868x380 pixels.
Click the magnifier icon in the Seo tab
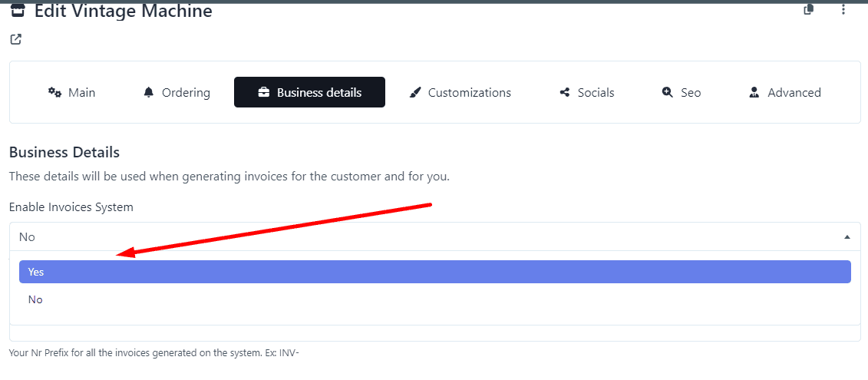pos(667,92)
